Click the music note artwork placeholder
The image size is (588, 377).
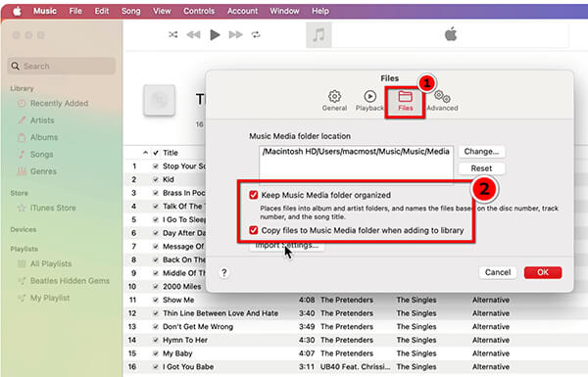tap(318, 35)
